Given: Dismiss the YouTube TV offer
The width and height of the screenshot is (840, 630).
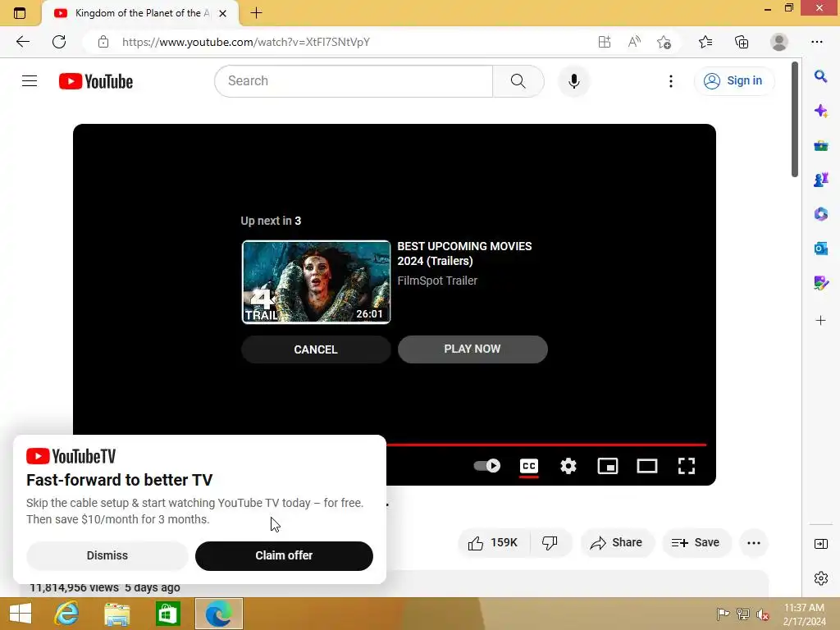Looking at the screenshot, I should pos(107,555).
